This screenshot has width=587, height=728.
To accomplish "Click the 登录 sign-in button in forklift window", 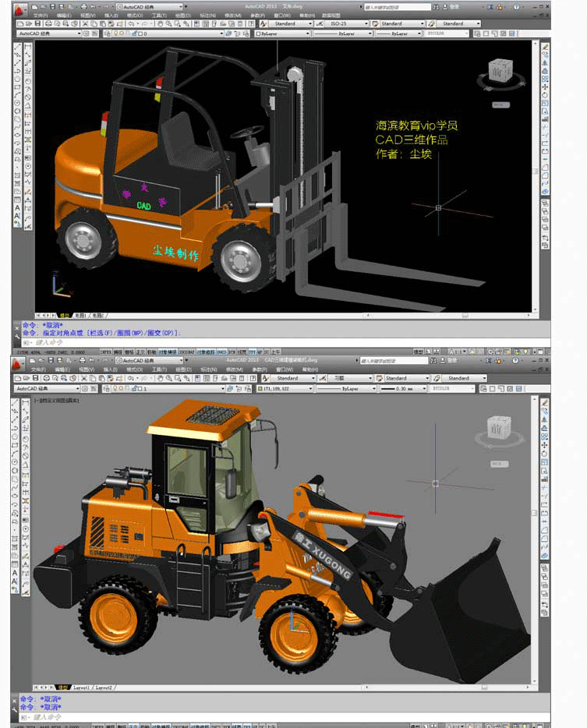I will (x=455, y=7).
